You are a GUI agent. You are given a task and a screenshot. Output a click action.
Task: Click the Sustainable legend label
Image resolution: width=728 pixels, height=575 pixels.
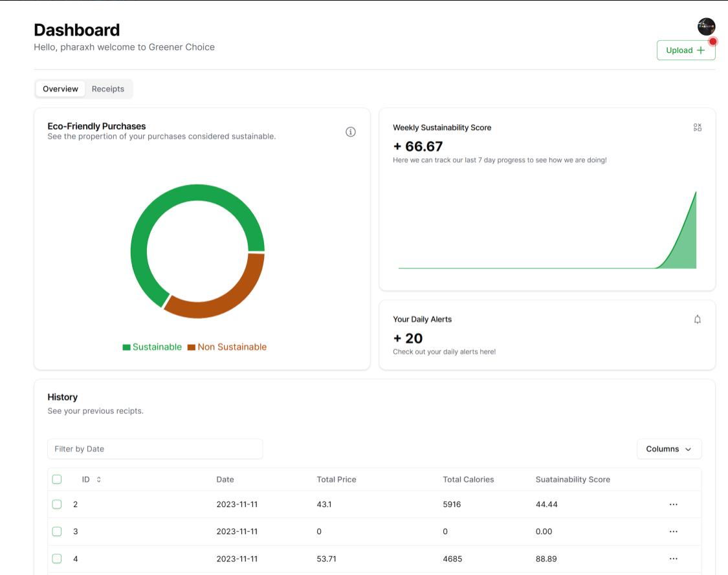pos(157,347)
